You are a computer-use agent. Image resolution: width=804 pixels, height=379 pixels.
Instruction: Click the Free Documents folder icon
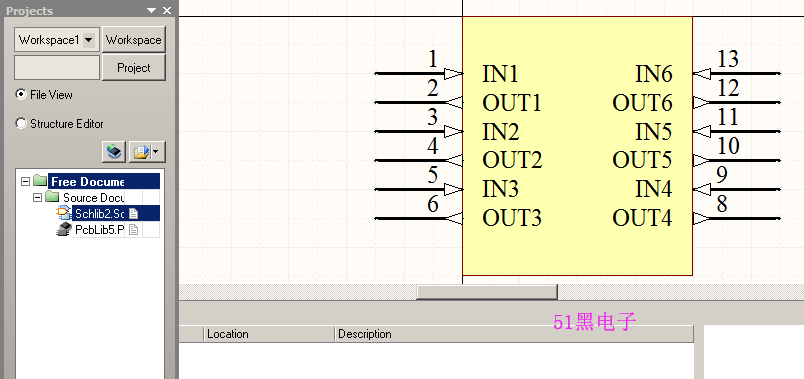pyautogui.click(x=40, y=181)
